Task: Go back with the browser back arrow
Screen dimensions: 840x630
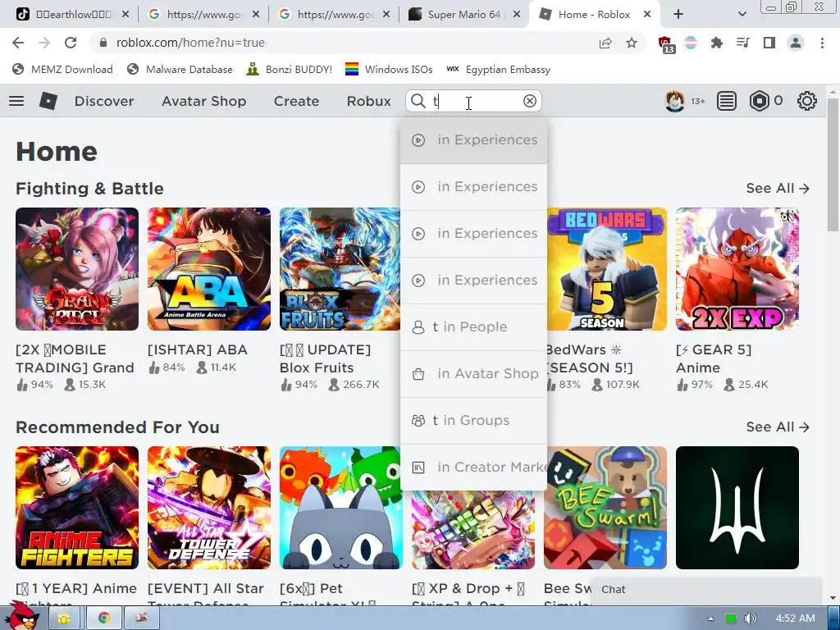Action: coord(18,43)
